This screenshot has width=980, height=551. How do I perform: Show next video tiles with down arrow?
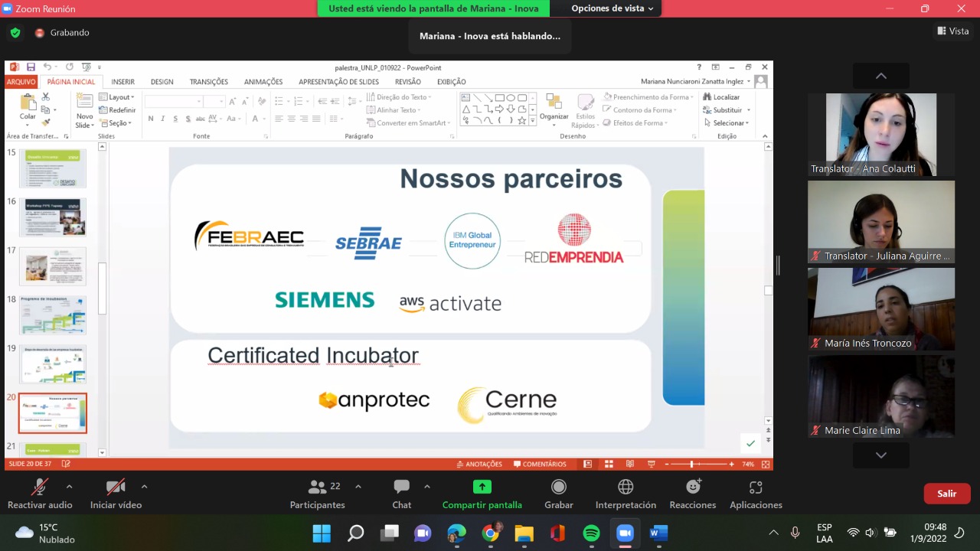pos(881,455)
